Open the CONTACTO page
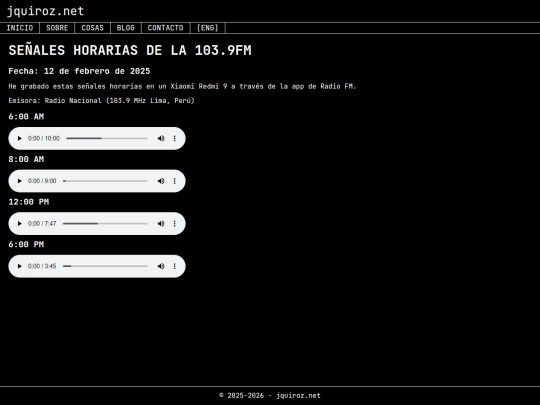The height and width of the screenshot is (405, 540). coord(166,28)
